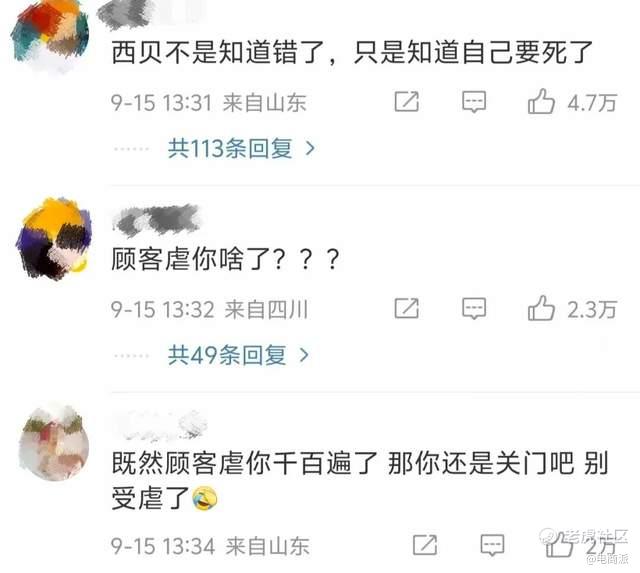
Task: Tap the reply icon on the 13:31 comment
Action: 474,102
